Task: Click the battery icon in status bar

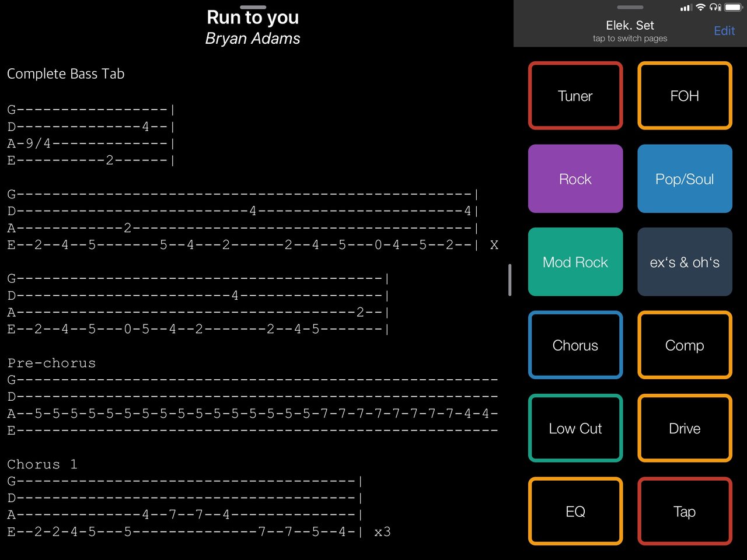Action: click(x=733, y=8)
